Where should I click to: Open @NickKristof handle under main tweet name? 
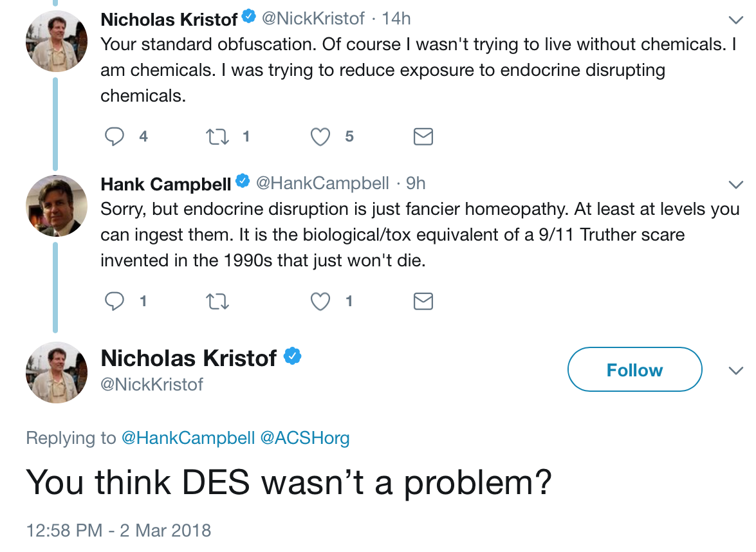(x=152, y=385)
